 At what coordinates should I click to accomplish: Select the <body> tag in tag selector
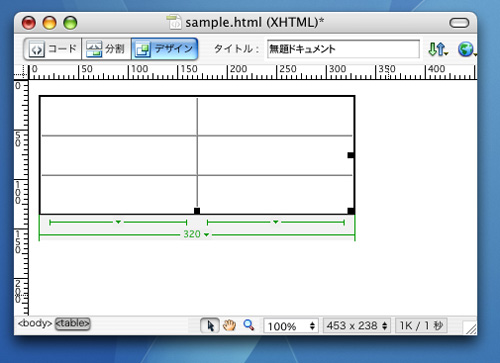point(35,323)
